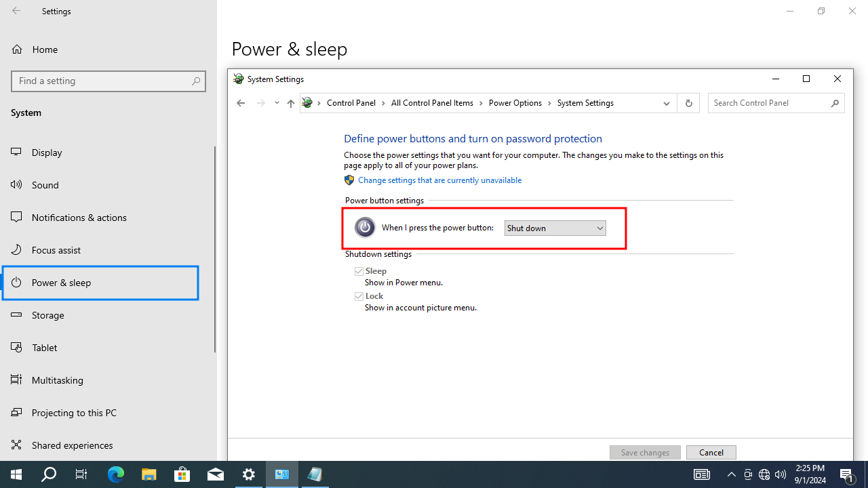The width and height of the screenshot is (868, 488).
Task: Open the Windows Start menu
Action: tap(16, 474)
